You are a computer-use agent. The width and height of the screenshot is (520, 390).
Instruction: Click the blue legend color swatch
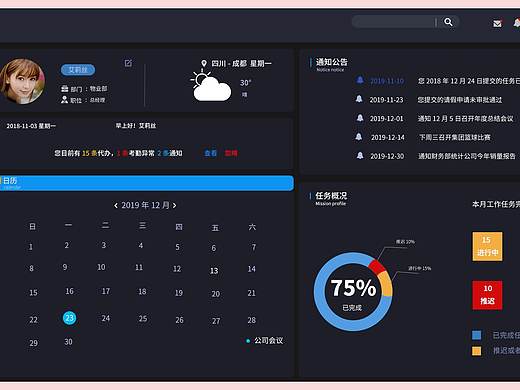pos(477,335)
